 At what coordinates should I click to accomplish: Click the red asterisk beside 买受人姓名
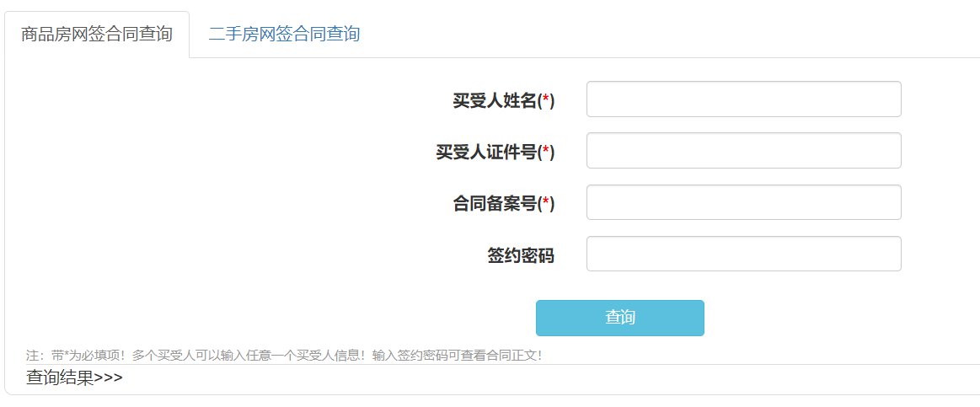point(546,102)
